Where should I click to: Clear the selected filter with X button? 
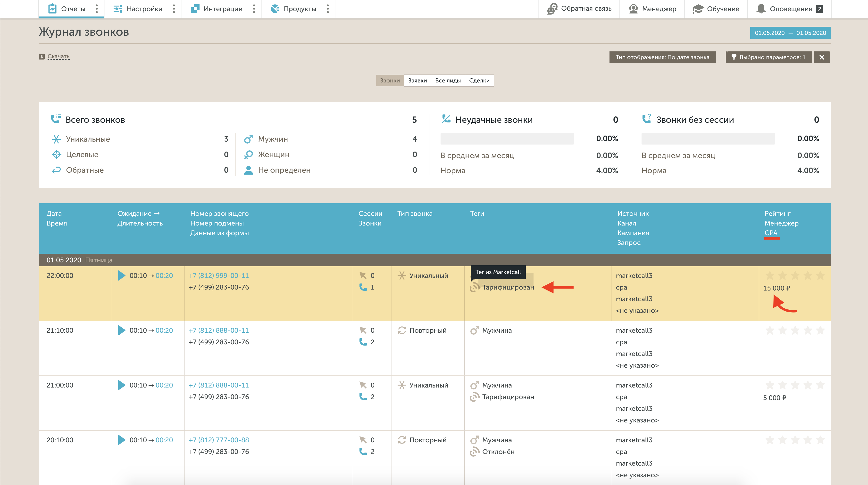822,57
